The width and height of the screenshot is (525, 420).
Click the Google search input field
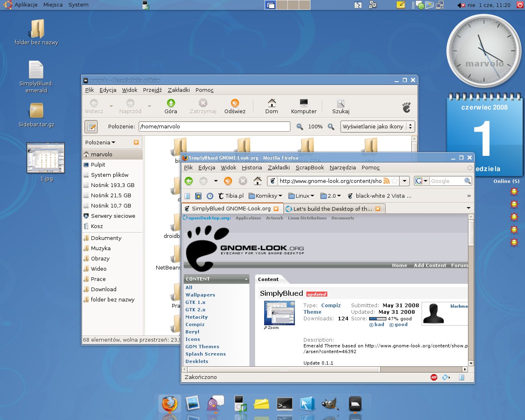(446, 181)
